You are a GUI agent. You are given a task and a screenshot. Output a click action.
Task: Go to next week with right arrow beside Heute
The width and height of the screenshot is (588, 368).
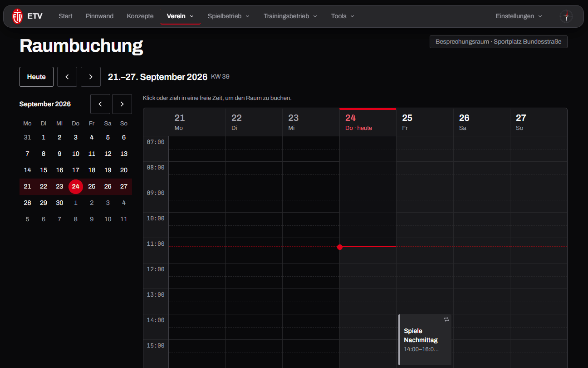[91, 77]
